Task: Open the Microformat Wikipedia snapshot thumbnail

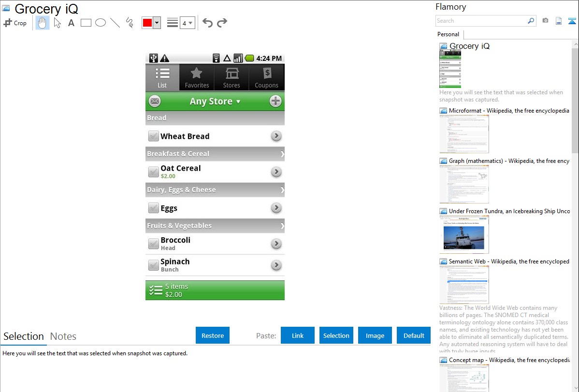Action: tap(464, 134)
